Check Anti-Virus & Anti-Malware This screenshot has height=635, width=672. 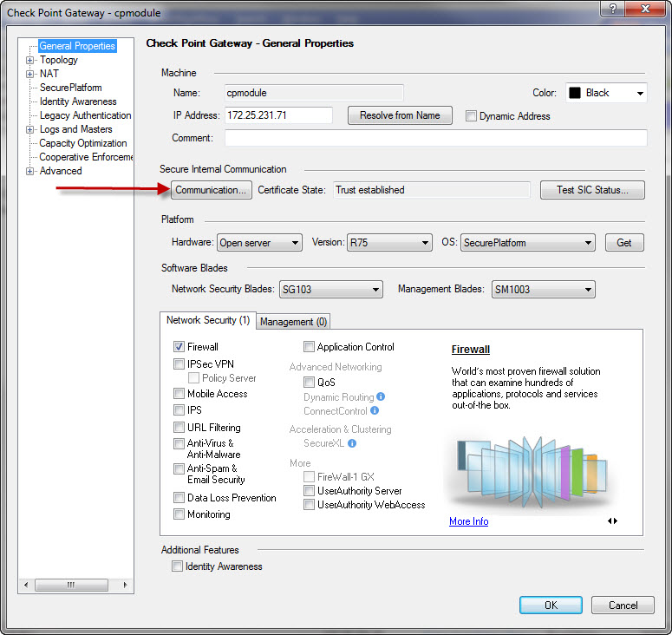tap(179, 443)
